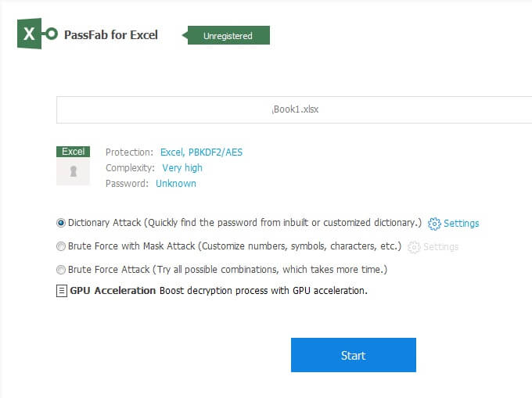Viewport: 532px width, 398px height.
Task: Click the "Protection:" field label
Action: coord(129,152)
